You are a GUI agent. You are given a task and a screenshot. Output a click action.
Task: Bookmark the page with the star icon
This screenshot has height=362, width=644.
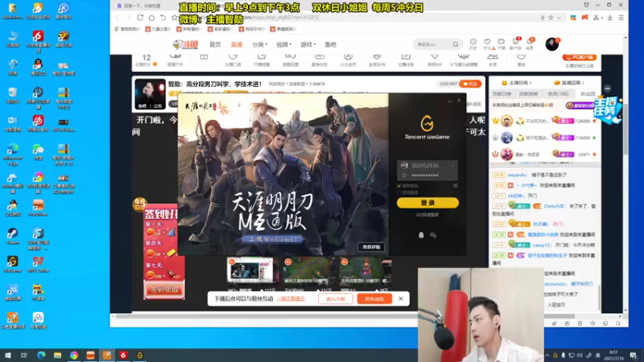[551, 18]
